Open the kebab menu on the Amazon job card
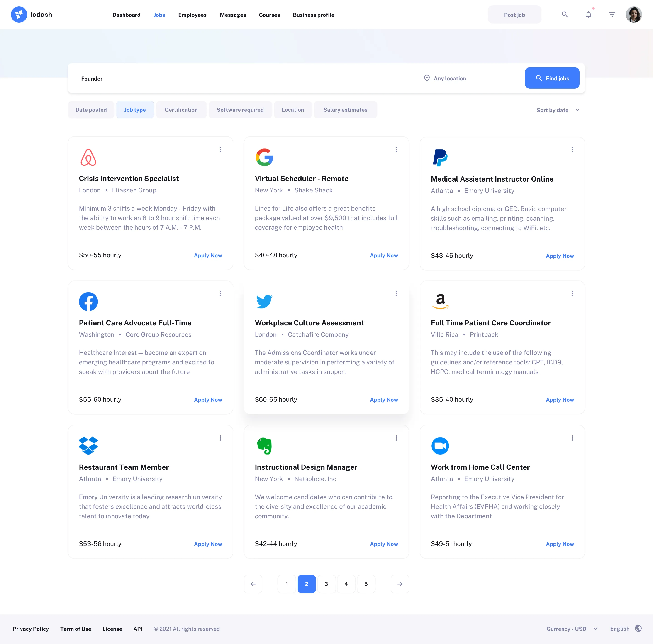The image size is (653, 644). [572, 294]
